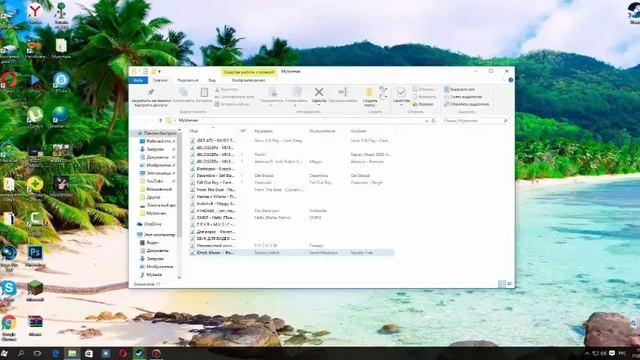The width and height of the screenshot is (640, 360).
Task: Open the Play (Воспроизведение) music tools tab
Action: pyautogui.click(x=249, y=80)
